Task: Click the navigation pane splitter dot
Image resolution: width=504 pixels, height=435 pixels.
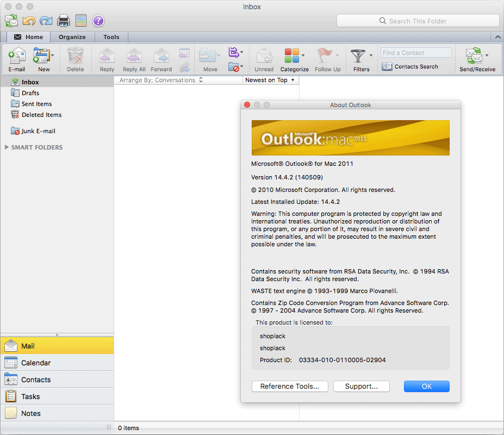Action: click(57, 335)
